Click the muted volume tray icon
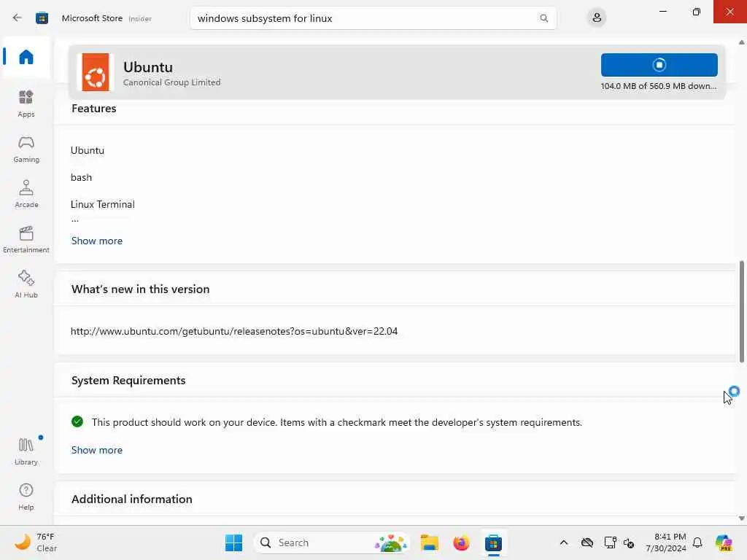This screenshot has height=560, width=747. (x=629, y=542)
